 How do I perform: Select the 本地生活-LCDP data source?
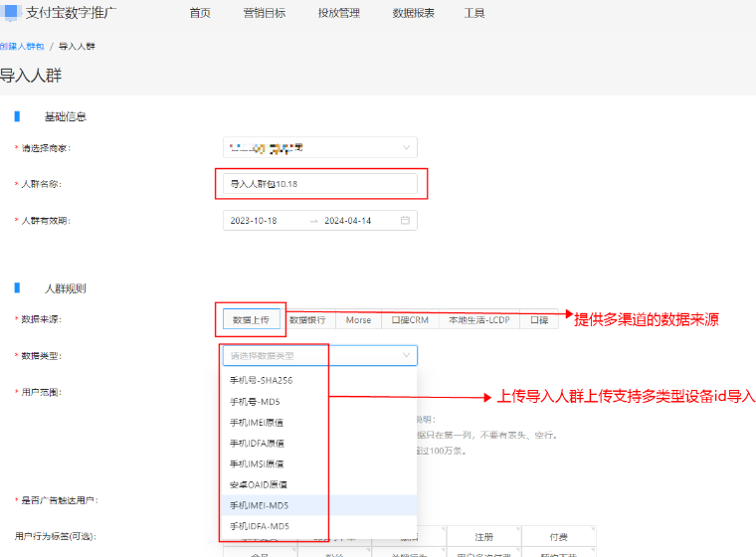(479, 319)
